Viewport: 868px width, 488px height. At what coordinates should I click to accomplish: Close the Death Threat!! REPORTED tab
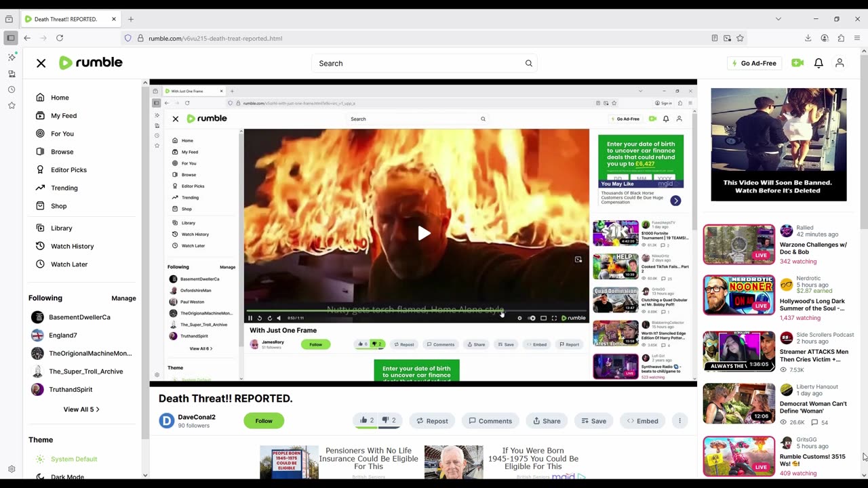[114, 19]
